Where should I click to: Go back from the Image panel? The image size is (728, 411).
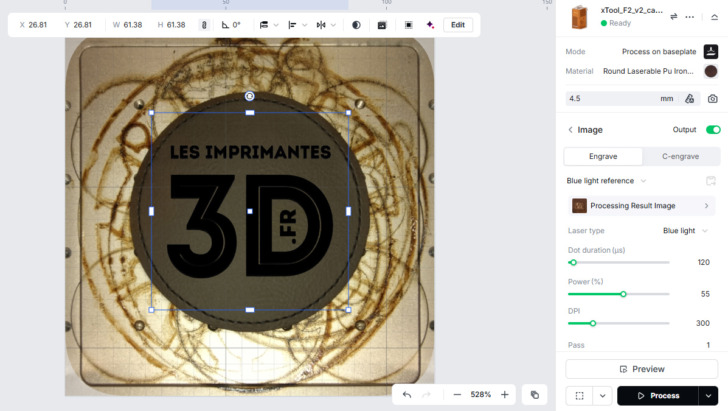571,130
